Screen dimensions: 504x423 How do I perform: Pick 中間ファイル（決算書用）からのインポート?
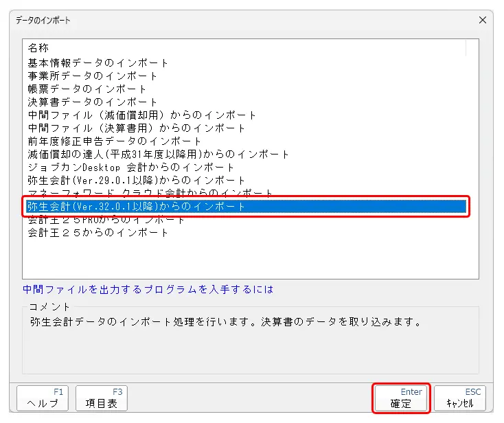137,128
